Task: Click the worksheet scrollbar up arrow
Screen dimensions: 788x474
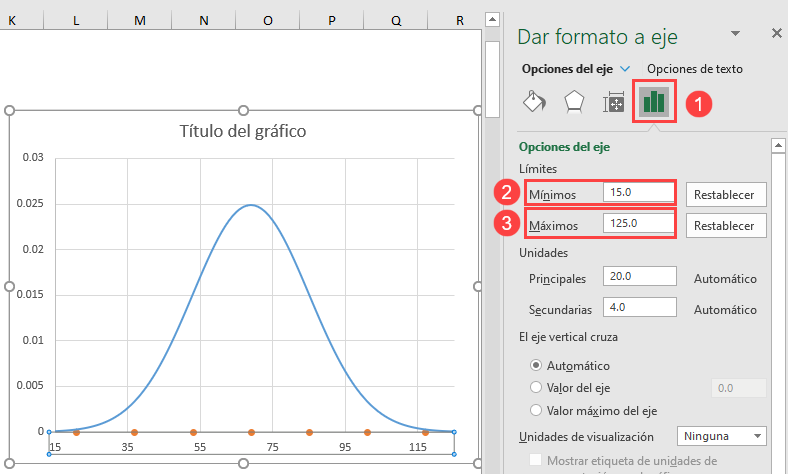Action: click(x=492, y=20)
